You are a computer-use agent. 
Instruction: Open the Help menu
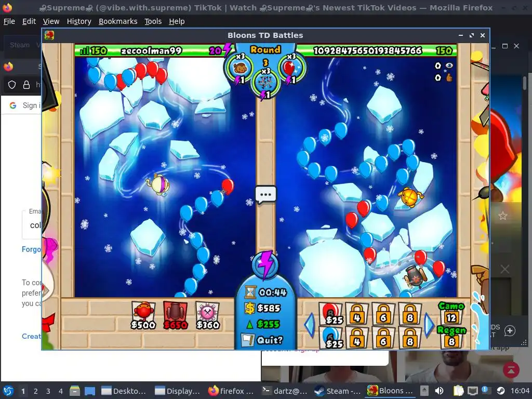coord(177,21)
